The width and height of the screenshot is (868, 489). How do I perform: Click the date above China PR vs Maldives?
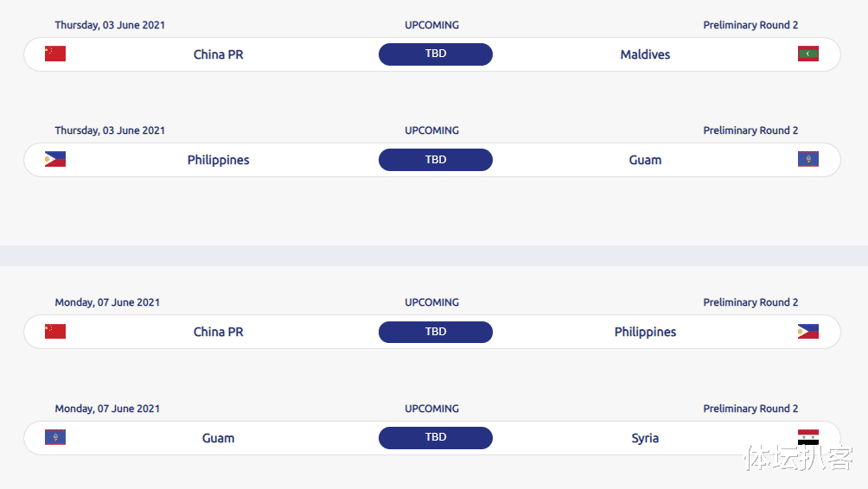tap(110, 25)
